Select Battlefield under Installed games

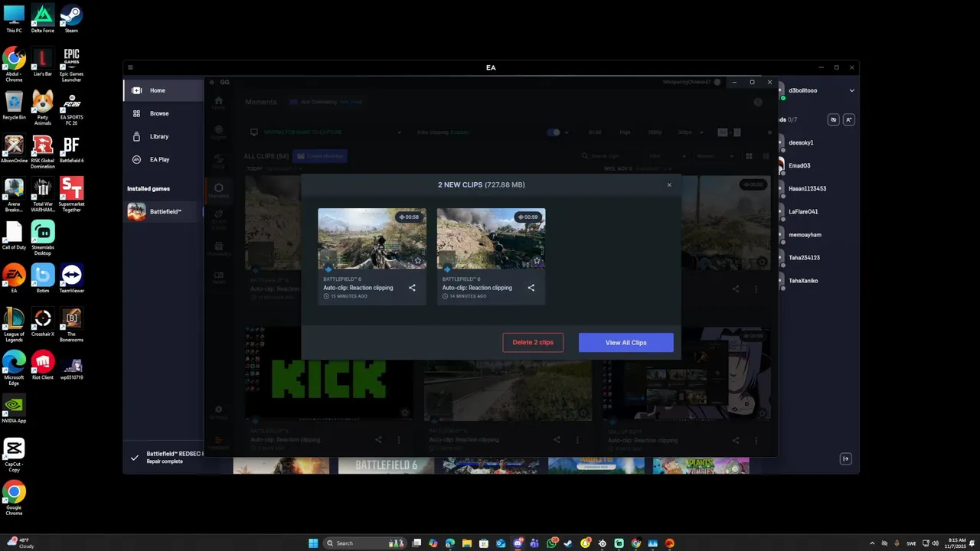(x=163, y=211)
